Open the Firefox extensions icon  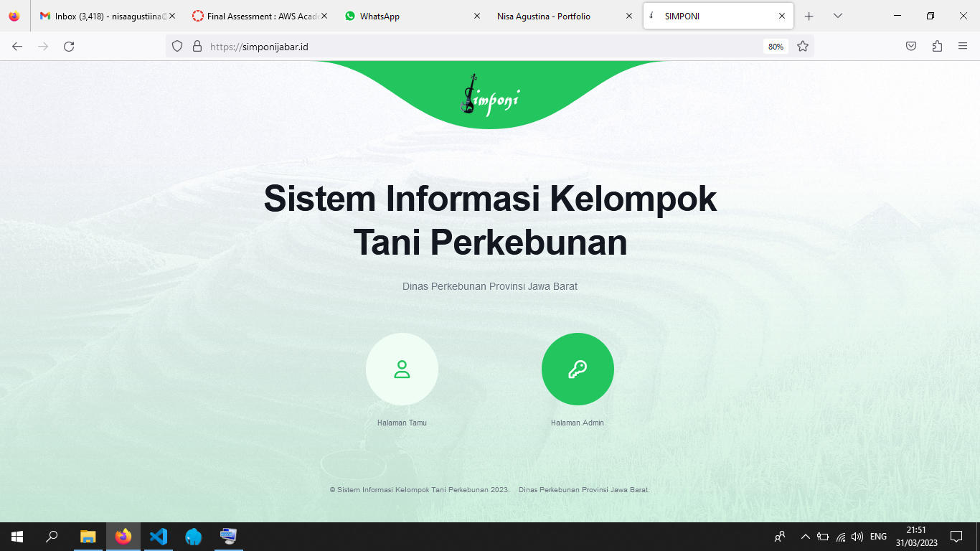937,47
